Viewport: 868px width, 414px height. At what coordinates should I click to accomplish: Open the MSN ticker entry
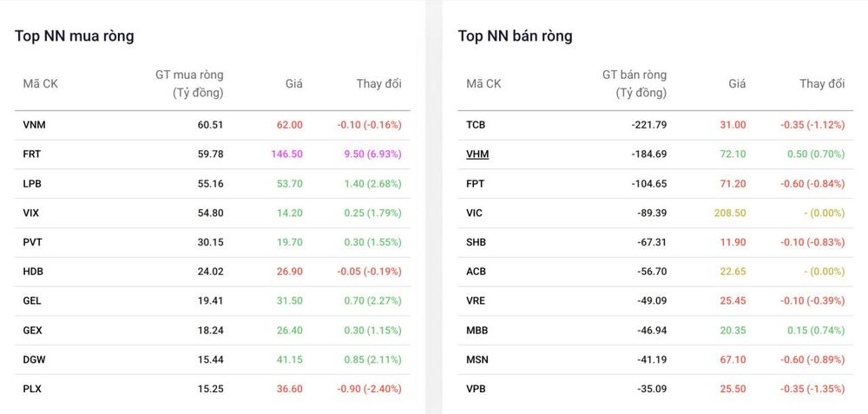click(476, 360)
